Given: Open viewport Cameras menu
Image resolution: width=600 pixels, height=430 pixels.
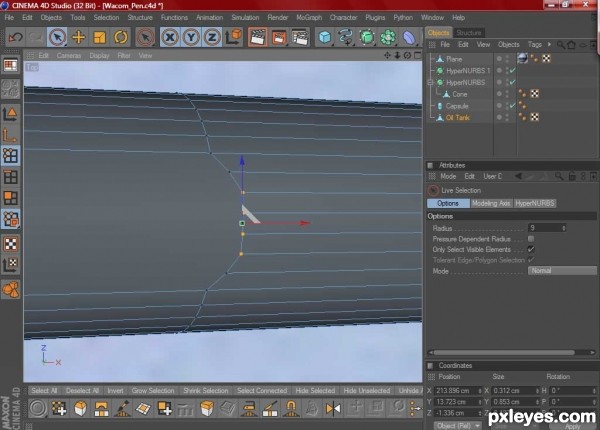Looking at the screenshot, I should [x=69, y=55].
